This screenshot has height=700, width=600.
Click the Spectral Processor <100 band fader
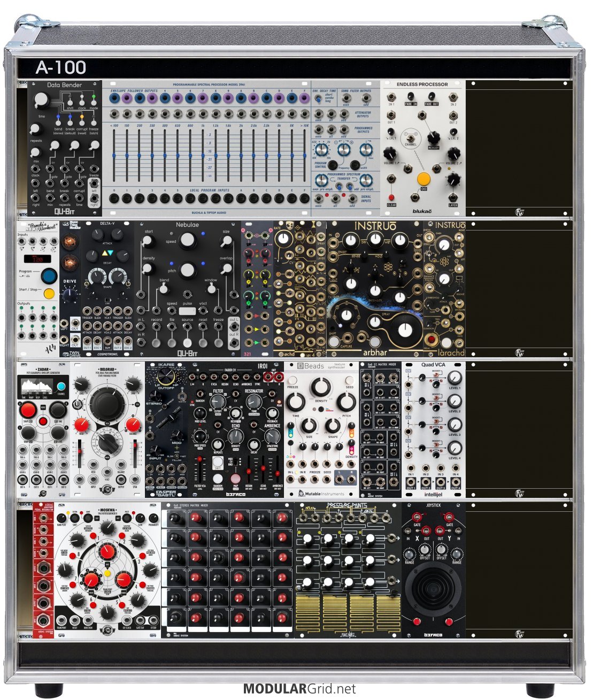pyautogui.click(x=114, y=156)
